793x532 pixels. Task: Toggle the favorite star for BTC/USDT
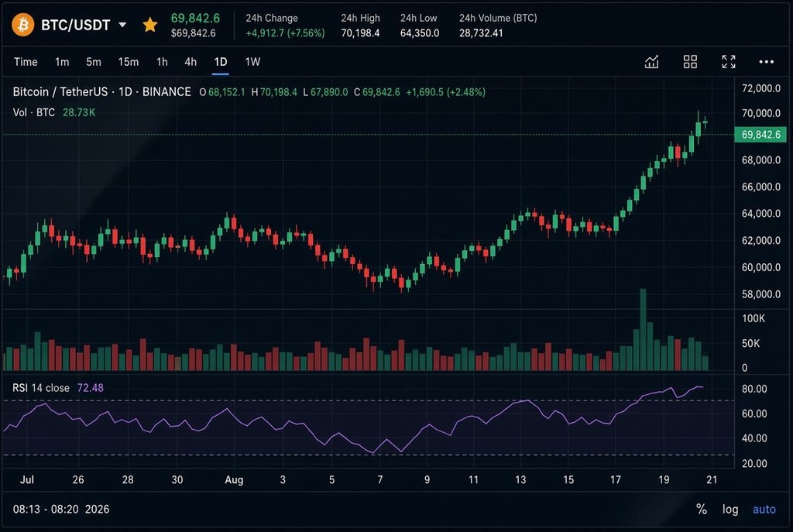tap(149, 25)
